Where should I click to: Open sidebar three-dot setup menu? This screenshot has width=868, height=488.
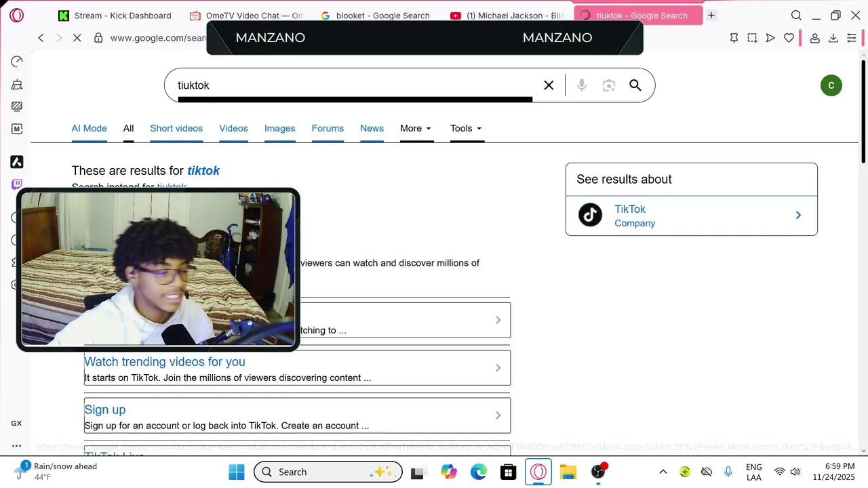[x=16, y=446]
